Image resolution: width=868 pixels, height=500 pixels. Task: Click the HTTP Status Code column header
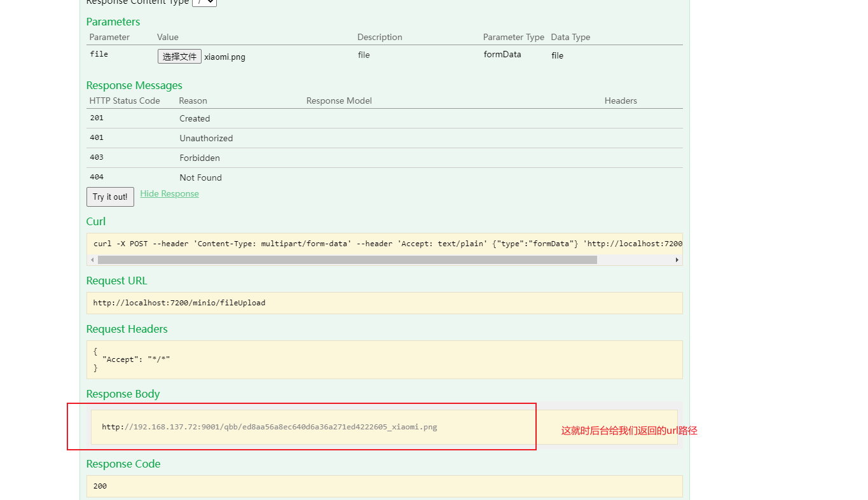(x=125, y=101)
